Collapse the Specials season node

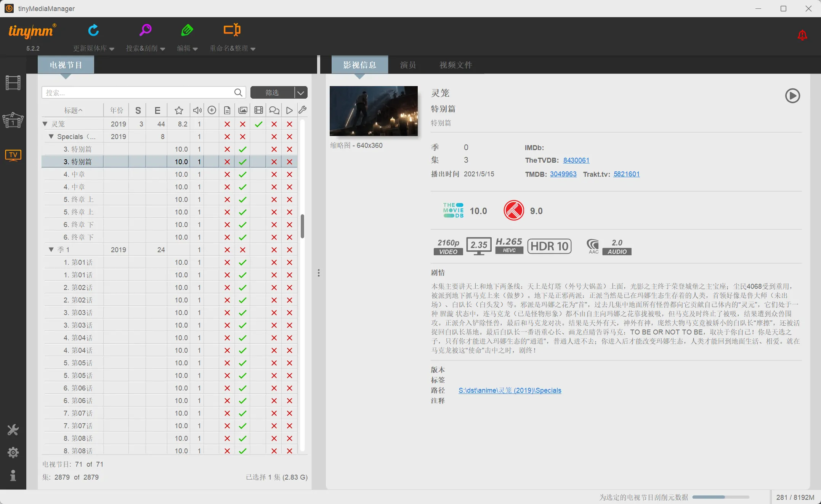tap(51, 136)
